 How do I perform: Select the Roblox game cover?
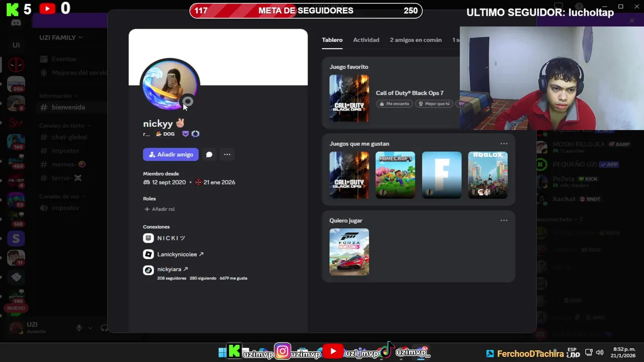488,175
